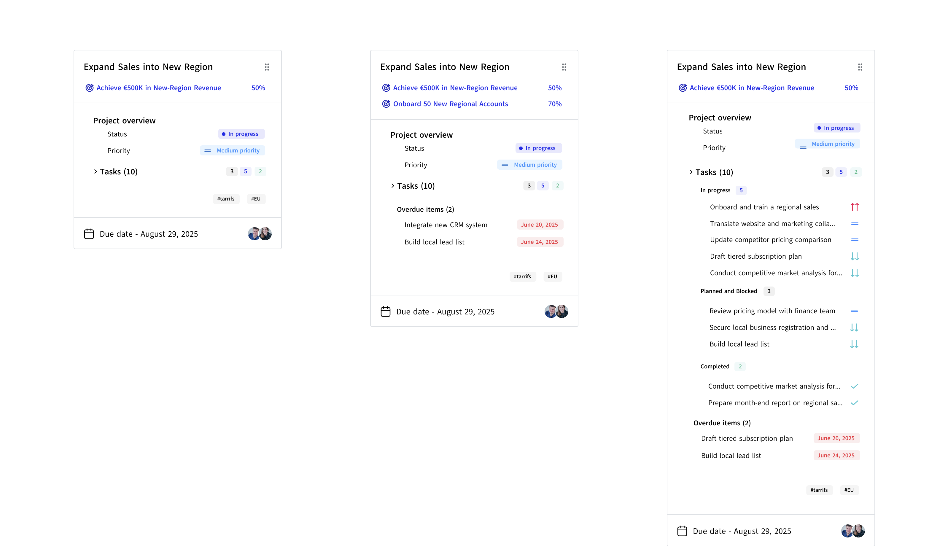Open Achieve €500K goal link on left card

coord(158,88)
